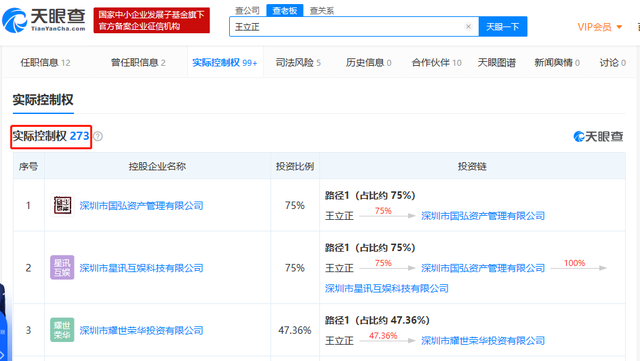The image size is (640, 361).
Task: Click 路径1 (占比约 47.36%) text
Action: 377,320
